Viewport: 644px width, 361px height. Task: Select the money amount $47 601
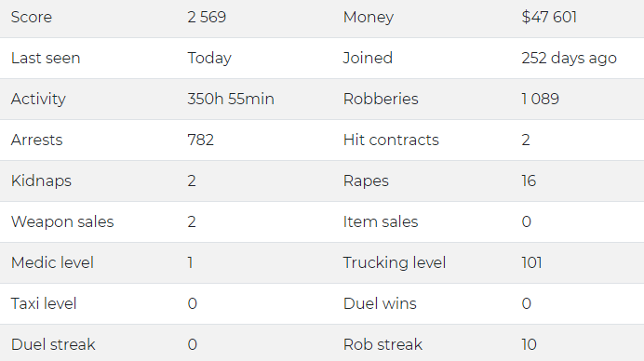click(549, 18)
